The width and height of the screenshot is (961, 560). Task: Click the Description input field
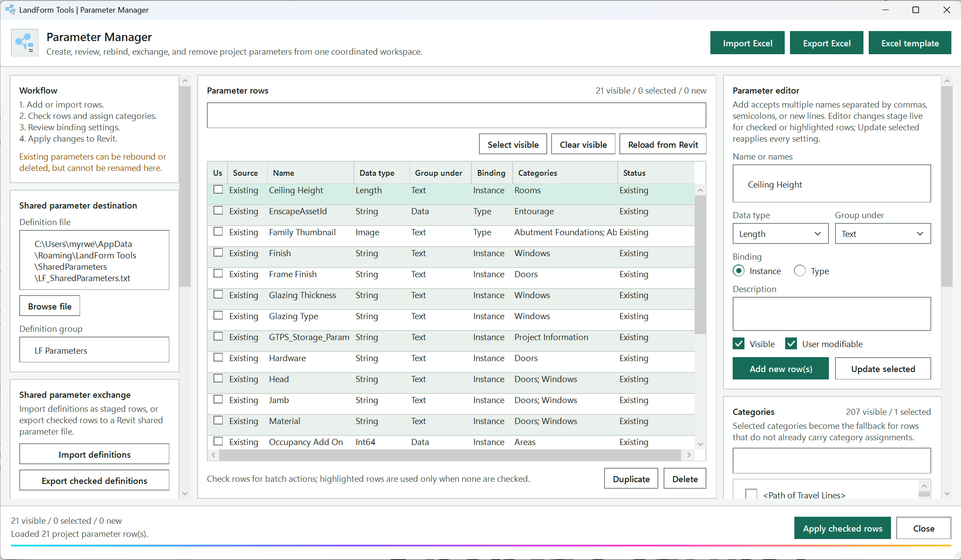[x=832, y=313]
